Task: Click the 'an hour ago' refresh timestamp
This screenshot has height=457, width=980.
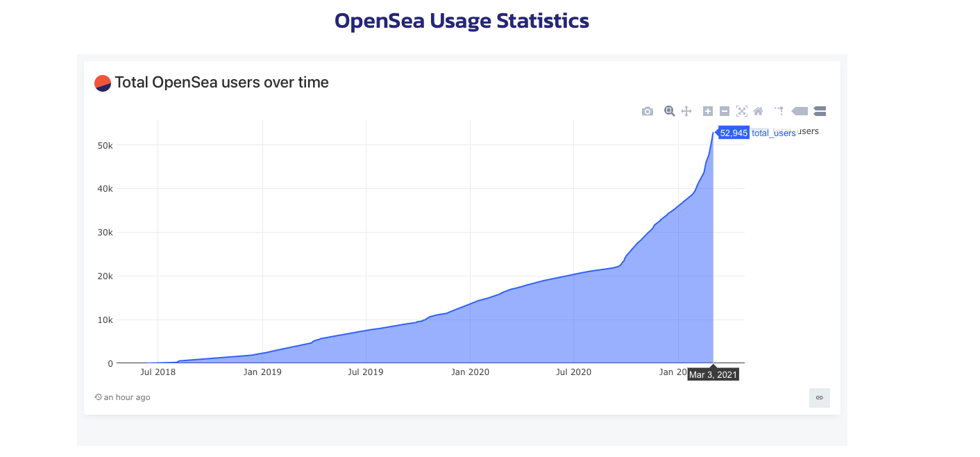Action: coord(123,397)
